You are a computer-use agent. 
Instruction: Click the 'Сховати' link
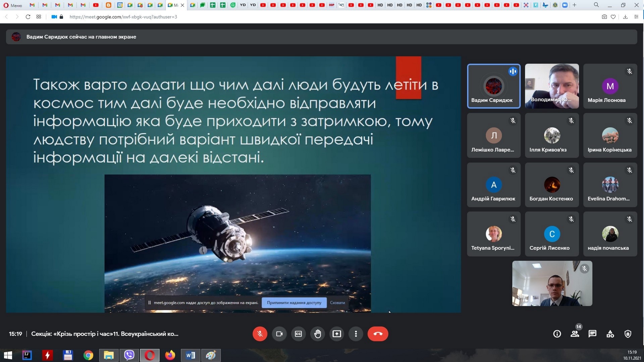click(x=337, y=303)
